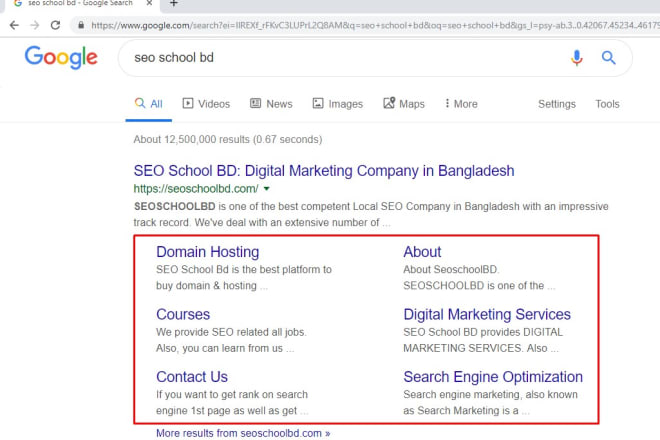The height and width of the screenshot is (440, 660).
Task: Close the seo school bd tab
Action: tap(149, 3)
